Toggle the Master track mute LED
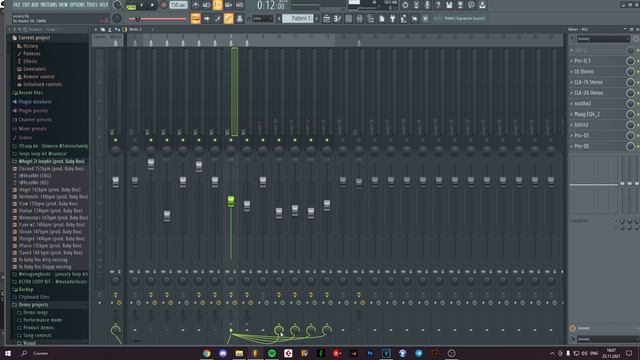Viewport: 640px width, 360px height. pyautogui.click(x=116, y=140)
